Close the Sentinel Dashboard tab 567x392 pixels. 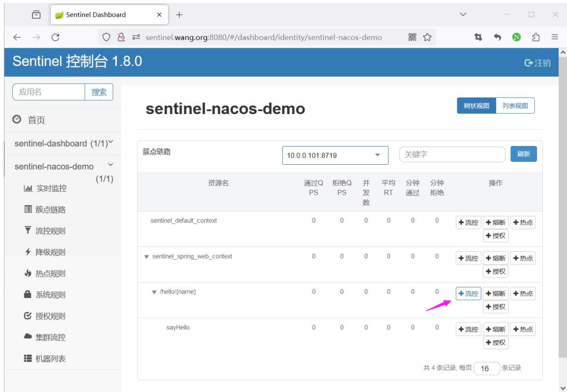coord(159,15)
